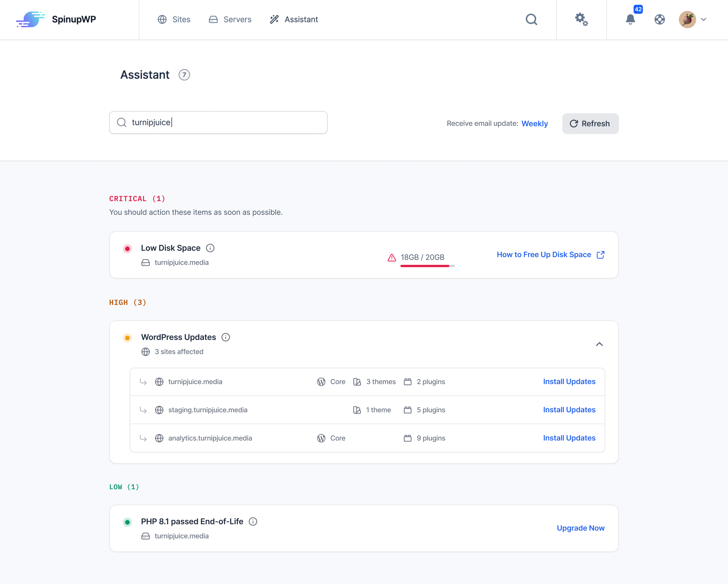Select the staging.turnipjuice.media row name
Screen dimensions: 728x584
click(x=208, y=410)
